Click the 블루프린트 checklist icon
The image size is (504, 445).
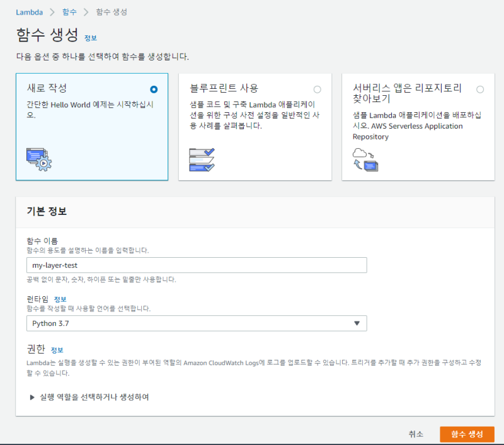point(202,159)
